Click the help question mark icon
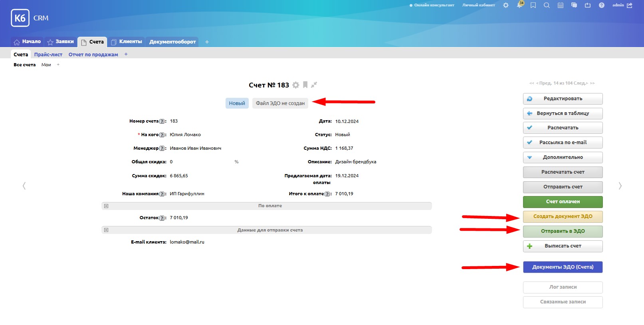The height and width of the screenshot is (325, 644). tap(601, 5)
